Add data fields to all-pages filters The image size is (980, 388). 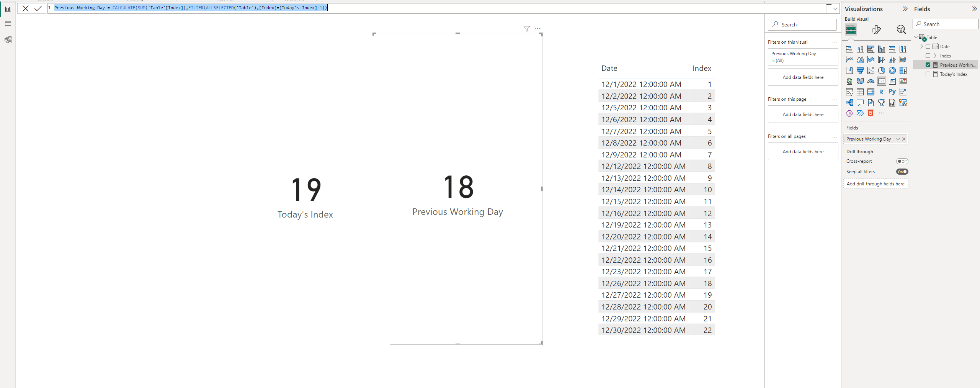pyautogui.click(x=803, y=152)
